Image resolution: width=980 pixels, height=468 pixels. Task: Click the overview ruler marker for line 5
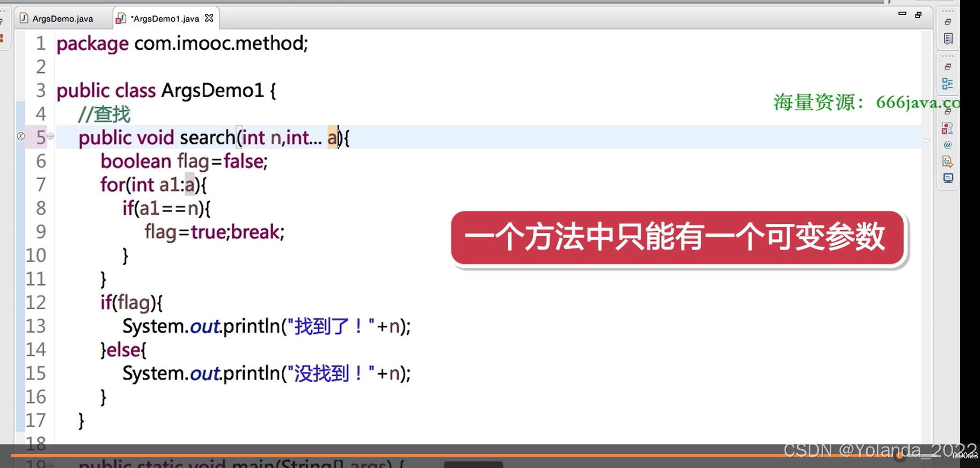pyautogui.click(x=926, y=141)
